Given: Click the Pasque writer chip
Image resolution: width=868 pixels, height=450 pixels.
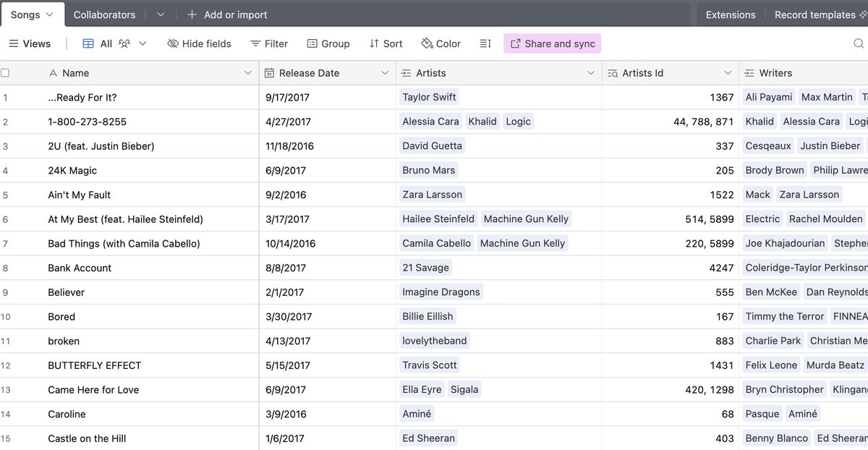Looking at the screenshot, I should tap(762, 414).
